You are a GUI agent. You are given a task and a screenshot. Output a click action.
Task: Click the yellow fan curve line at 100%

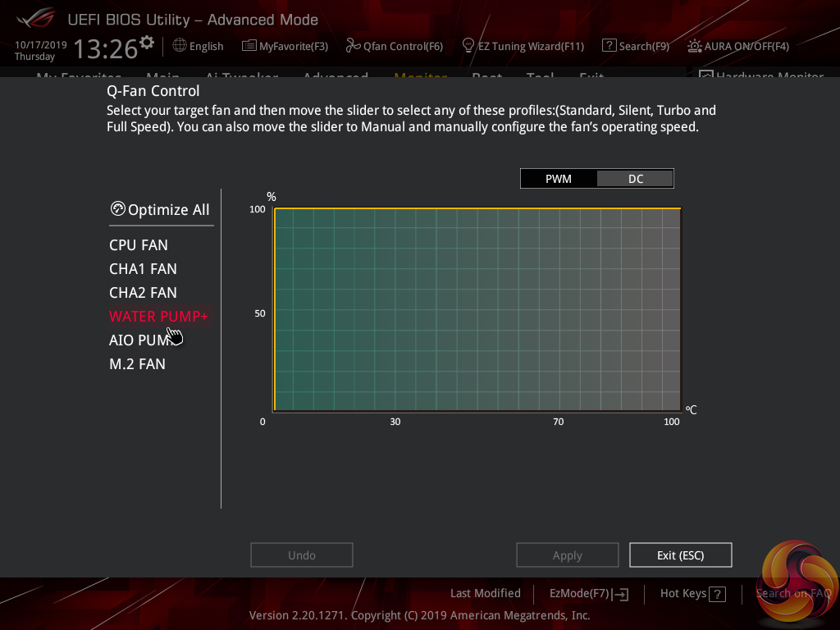coord(477,208)
